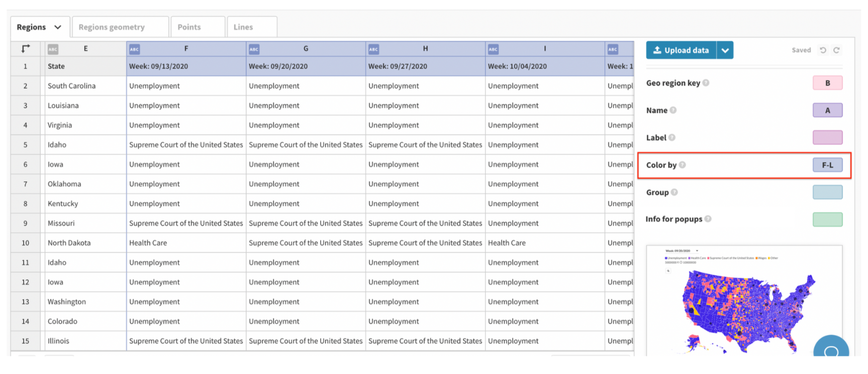This screenshot has width=868, height=374.
Task: Select row number 10
Action: pyautogui.click(x=25, y=243)
